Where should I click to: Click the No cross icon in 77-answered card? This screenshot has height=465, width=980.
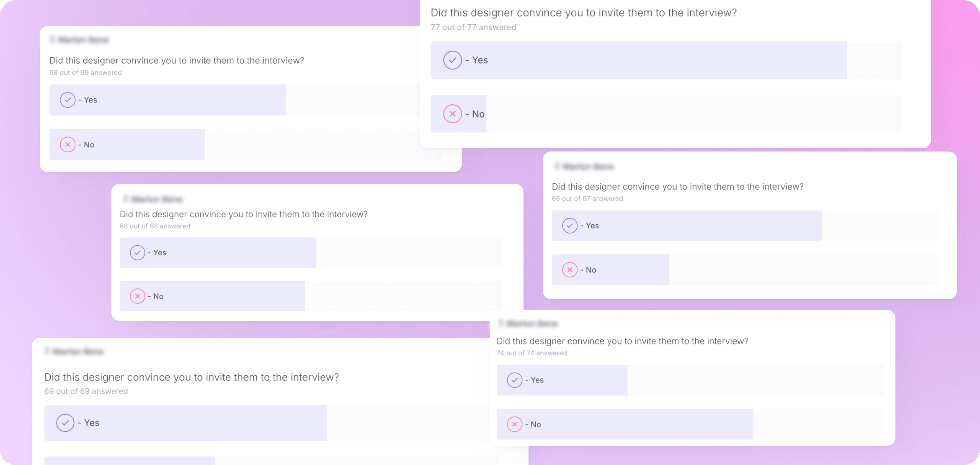pos(452,114)
